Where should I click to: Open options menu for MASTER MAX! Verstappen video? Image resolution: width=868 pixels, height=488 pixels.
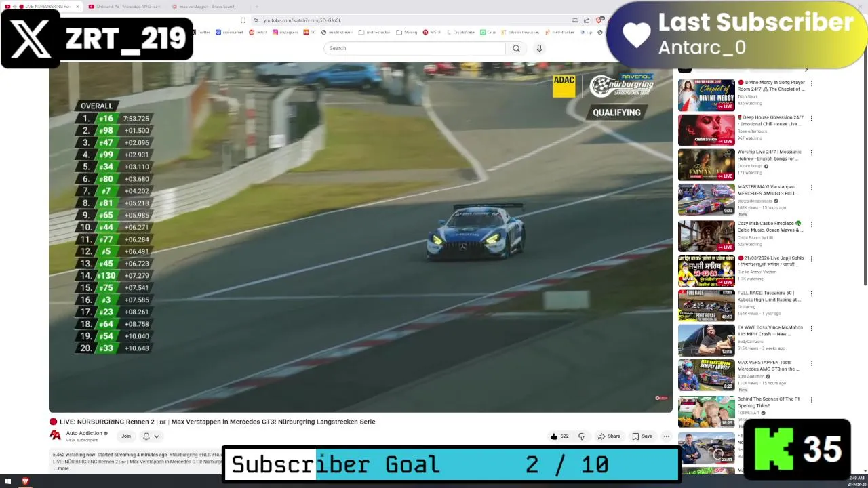click(x=812, y=188)
